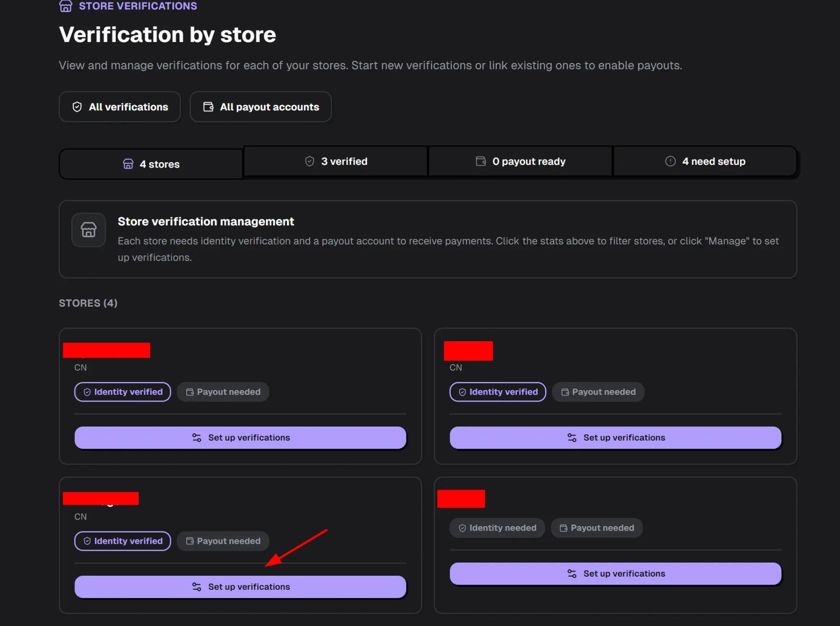
Task: Set up verifications for top-right store
Action: [616, 437]
